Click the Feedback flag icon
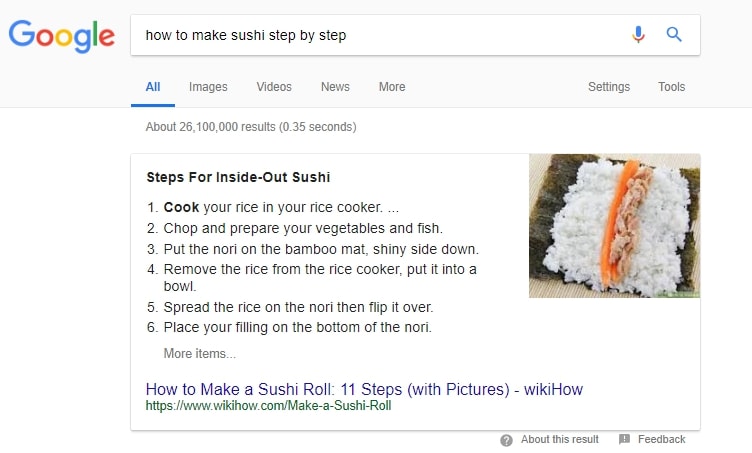The width and height of the screenshot is (752, 453). (624, 439)
